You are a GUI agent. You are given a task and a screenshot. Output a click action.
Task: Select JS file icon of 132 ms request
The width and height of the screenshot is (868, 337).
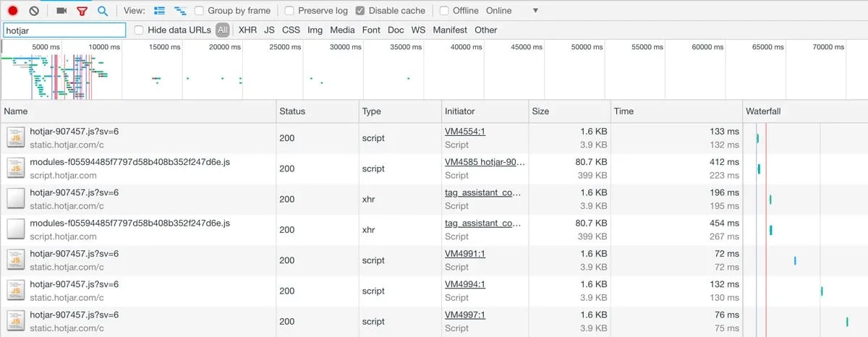(x=16, y=290)
